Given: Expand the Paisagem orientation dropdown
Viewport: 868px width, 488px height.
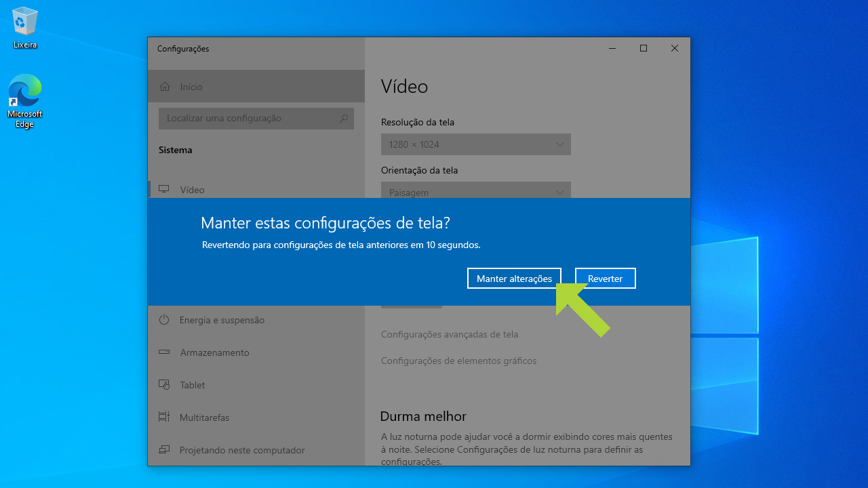Looking at the screenshot, I should click(x=476, y=190).
